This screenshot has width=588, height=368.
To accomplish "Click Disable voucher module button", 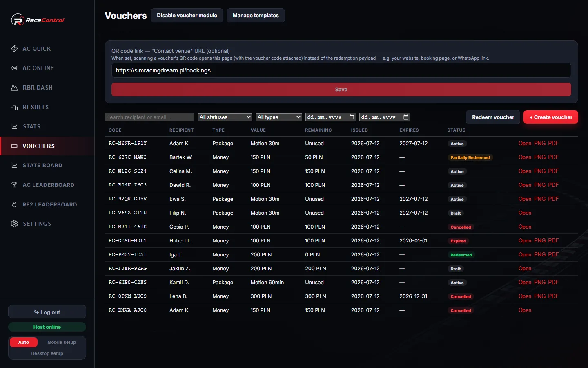I will (187, 16).
